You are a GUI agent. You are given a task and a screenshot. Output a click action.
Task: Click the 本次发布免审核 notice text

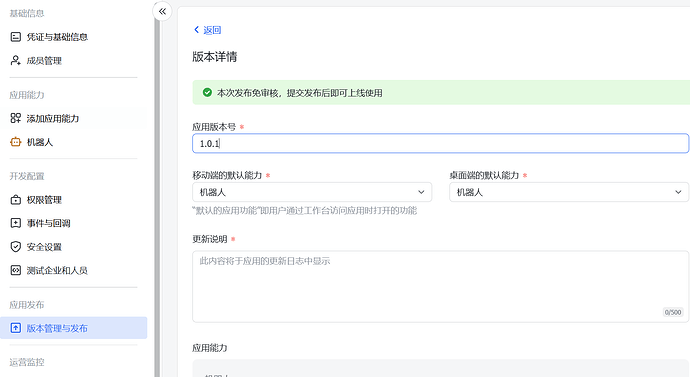pyautogui.click(x=300, y=93)
